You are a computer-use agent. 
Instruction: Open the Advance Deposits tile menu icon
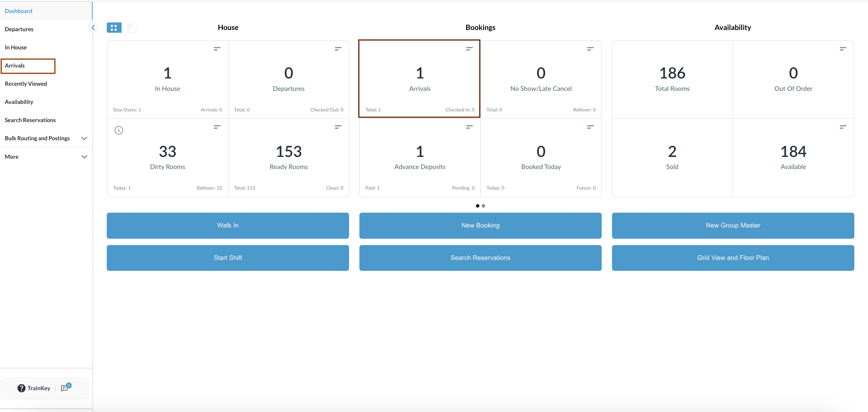tap(469, 127)
